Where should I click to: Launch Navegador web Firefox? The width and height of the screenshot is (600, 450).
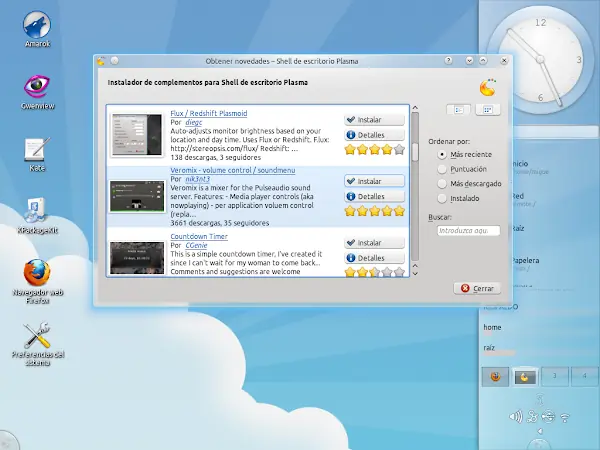pos(37,281)
